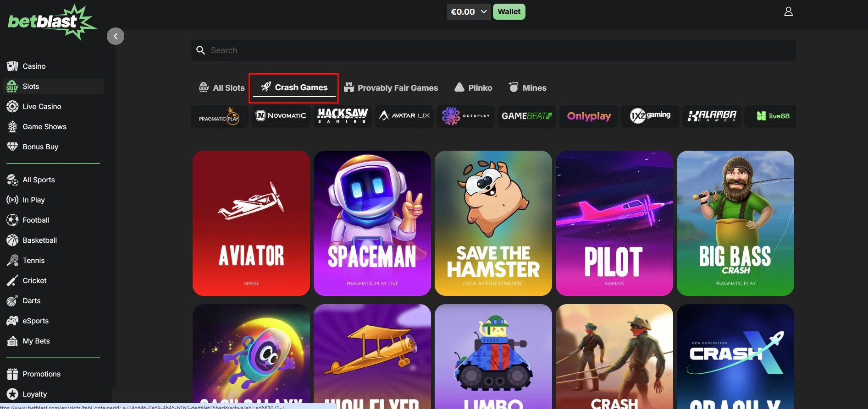868x409 pixels.
Task: Select the Crash Games tab
Action: tap(294, 87)
